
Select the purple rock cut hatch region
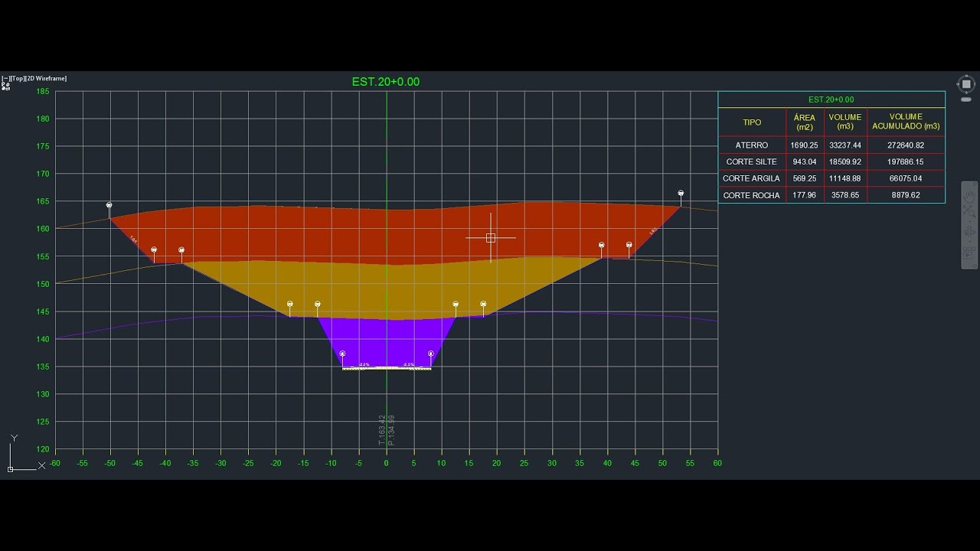pos(387,341)
